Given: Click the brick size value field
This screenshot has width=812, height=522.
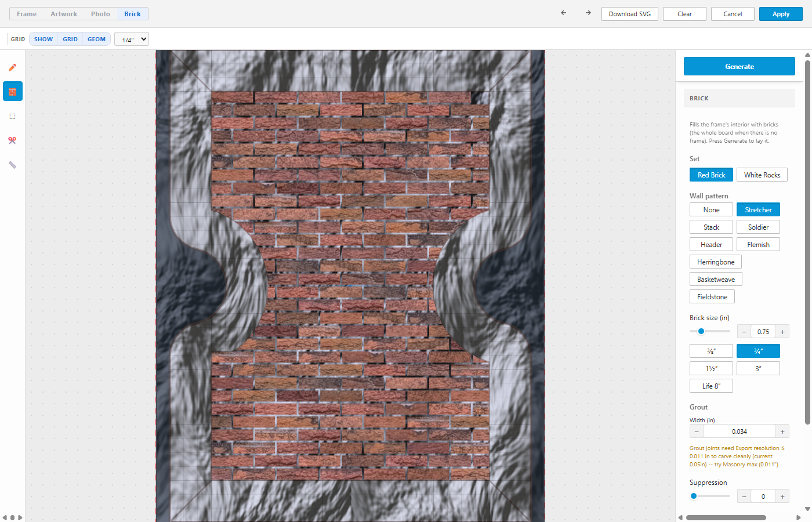Looking at the screenshot, I should tap(763, 332).
